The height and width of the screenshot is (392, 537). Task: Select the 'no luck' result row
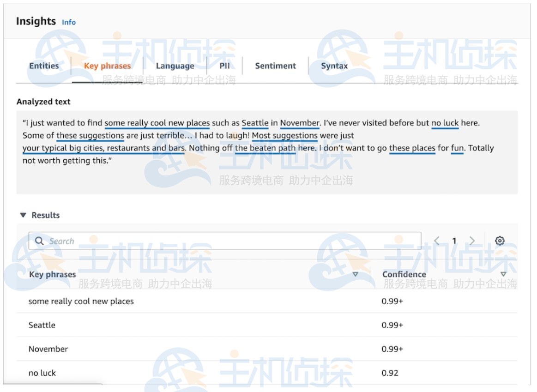click(267, 373)
